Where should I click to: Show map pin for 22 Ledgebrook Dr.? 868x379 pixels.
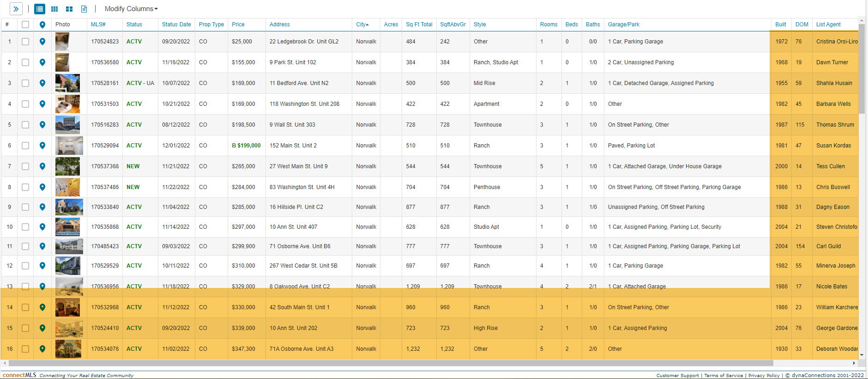tap(42, 42)
